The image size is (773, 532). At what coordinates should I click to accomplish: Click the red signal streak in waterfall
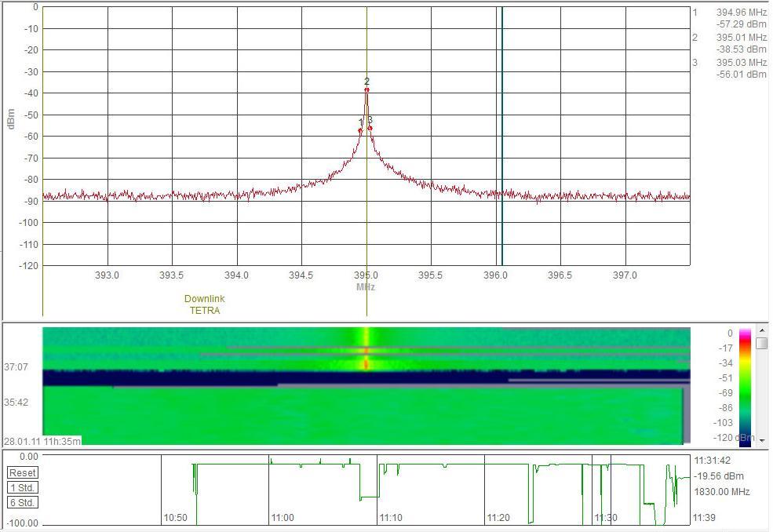366,364
